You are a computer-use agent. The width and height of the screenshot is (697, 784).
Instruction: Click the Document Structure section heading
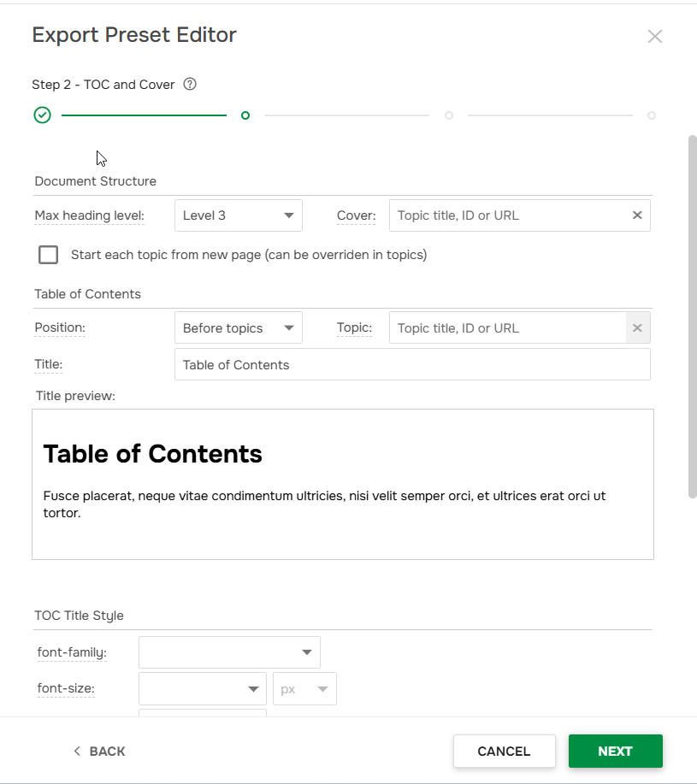(96, 181)
